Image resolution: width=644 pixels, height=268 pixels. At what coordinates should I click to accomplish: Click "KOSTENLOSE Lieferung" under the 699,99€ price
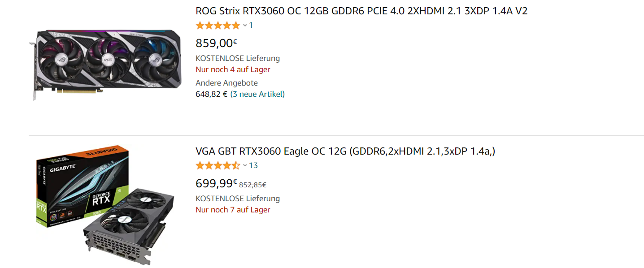click(238, 199)
